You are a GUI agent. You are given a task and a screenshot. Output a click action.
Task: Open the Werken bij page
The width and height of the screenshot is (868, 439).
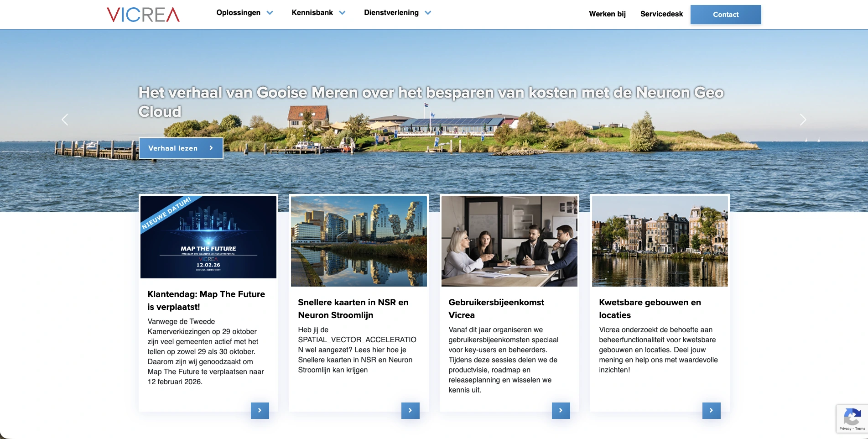pos(607,14)
